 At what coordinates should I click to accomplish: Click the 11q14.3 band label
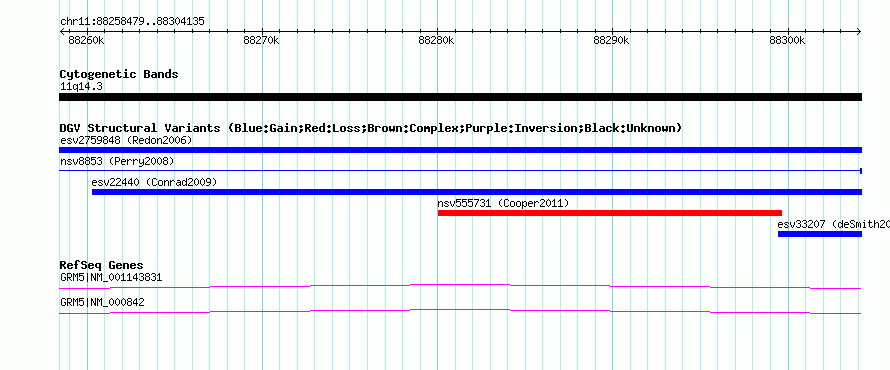point(81,87)
